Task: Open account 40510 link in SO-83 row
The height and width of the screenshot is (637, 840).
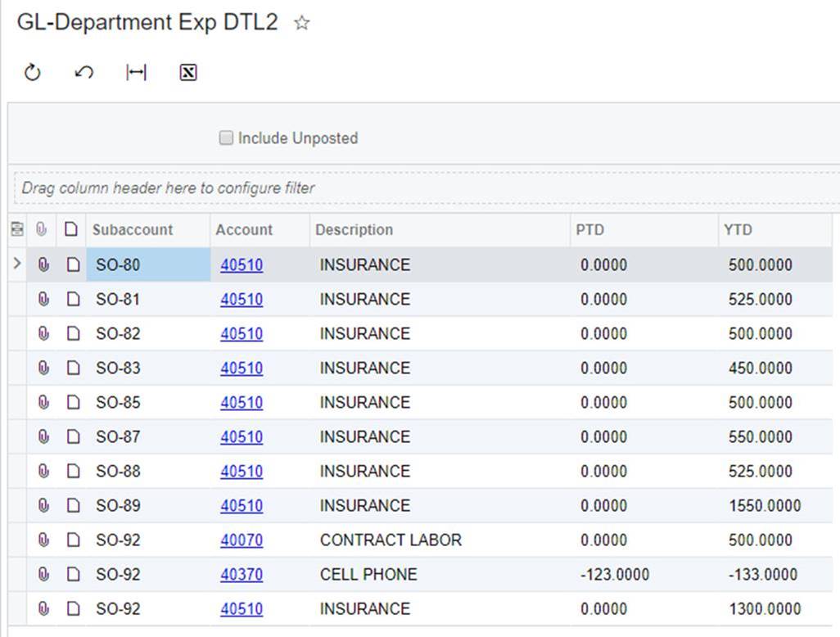Action: point(242,368)
